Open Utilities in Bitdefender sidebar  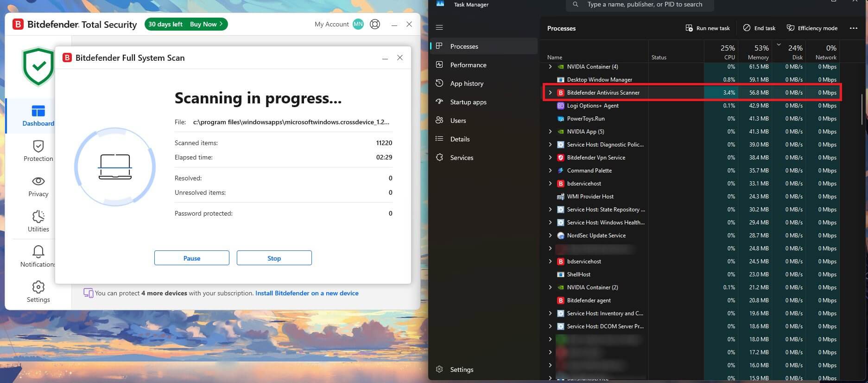[x=38, y=221]
